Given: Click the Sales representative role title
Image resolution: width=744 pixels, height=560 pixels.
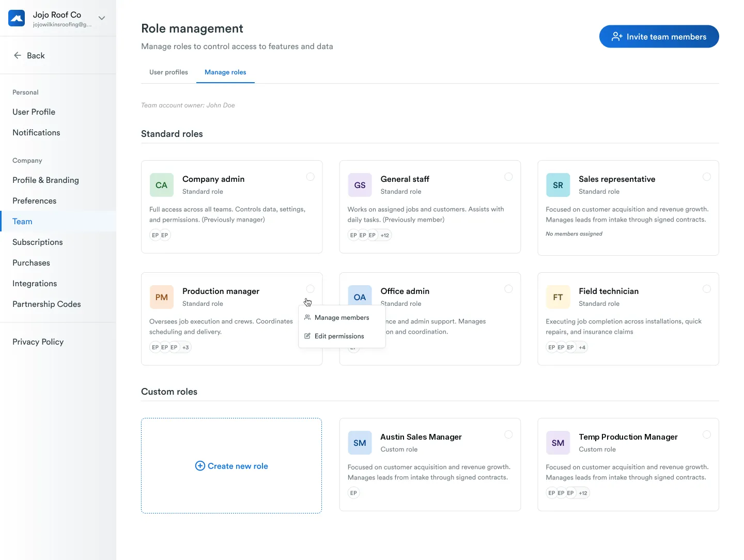Looking at the screenshot, I should [617, 179].
